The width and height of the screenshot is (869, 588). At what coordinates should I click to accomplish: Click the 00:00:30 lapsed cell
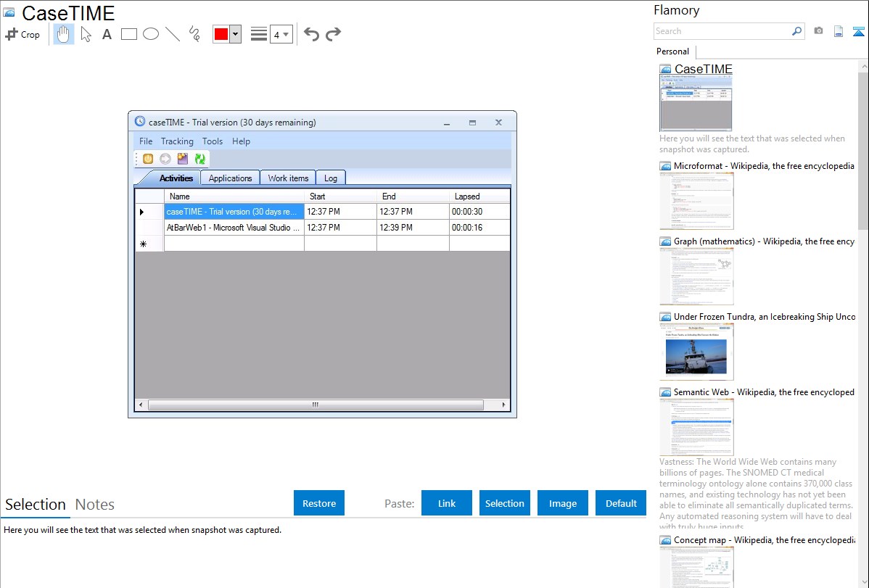(x=479, y=212)
